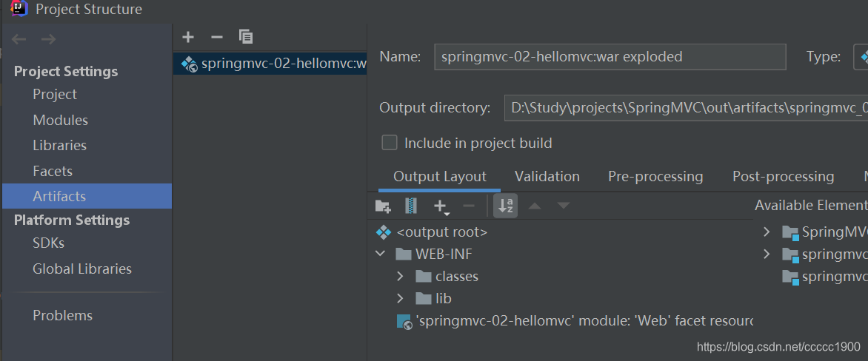Screen dimensions: 868x361
Task: Select the 'Web' facet resources row
Action: click(575, 320)
